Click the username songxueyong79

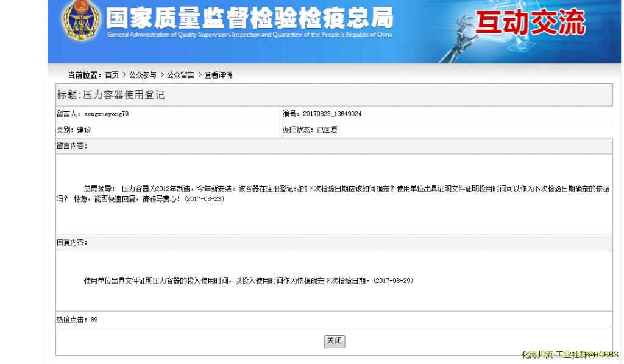point(106,114)
